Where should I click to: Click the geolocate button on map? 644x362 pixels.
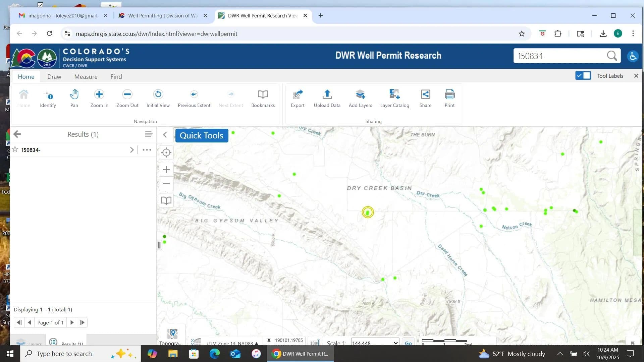point(166,153)
